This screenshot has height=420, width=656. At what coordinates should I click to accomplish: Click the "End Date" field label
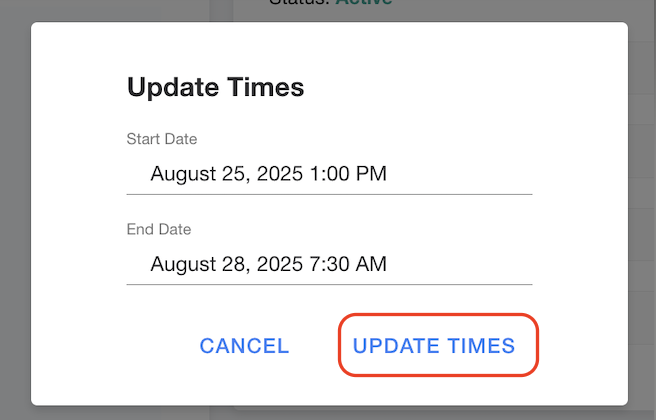click(x=158, y=229)
